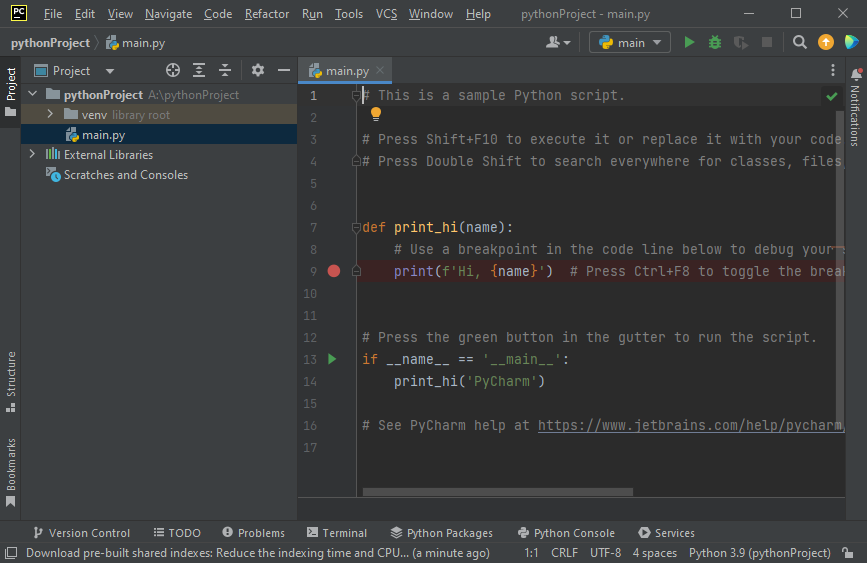Viewport: 867px width, 563px height.
Task: Expand the venv folder in project tree
Action: [50, 115]
